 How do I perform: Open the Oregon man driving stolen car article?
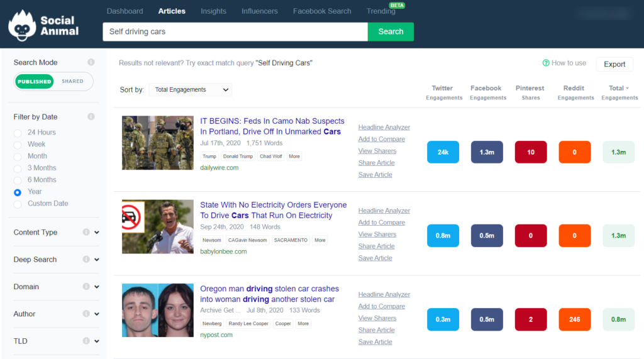(x=269, y=294)
